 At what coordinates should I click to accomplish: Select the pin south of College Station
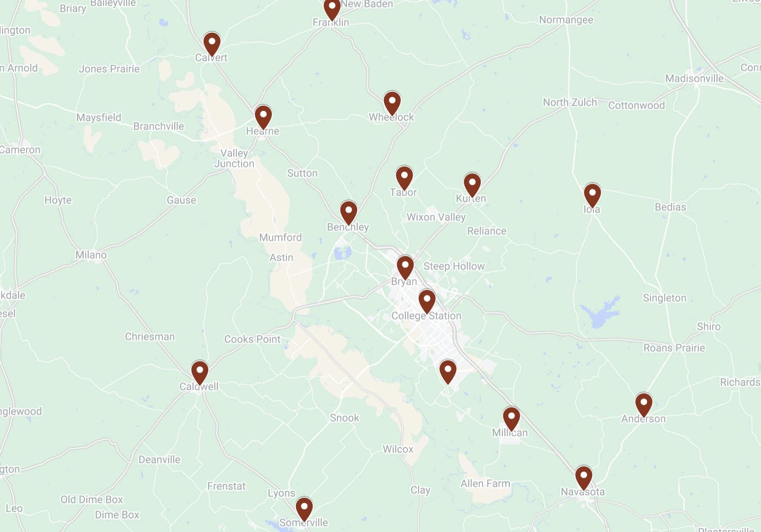pos(448,372)
